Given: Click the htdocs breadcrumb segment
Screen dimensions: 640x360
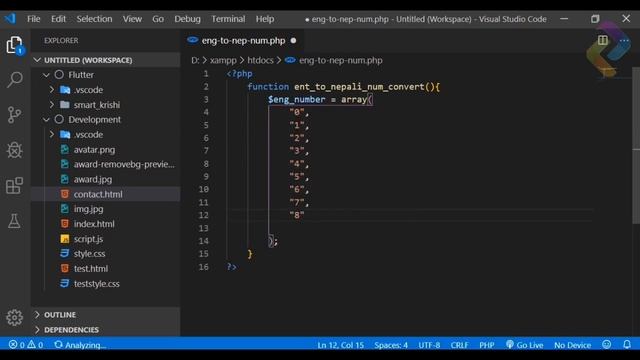Looking at the screenshot, I should pyautogui.click(x=260, y=60).
